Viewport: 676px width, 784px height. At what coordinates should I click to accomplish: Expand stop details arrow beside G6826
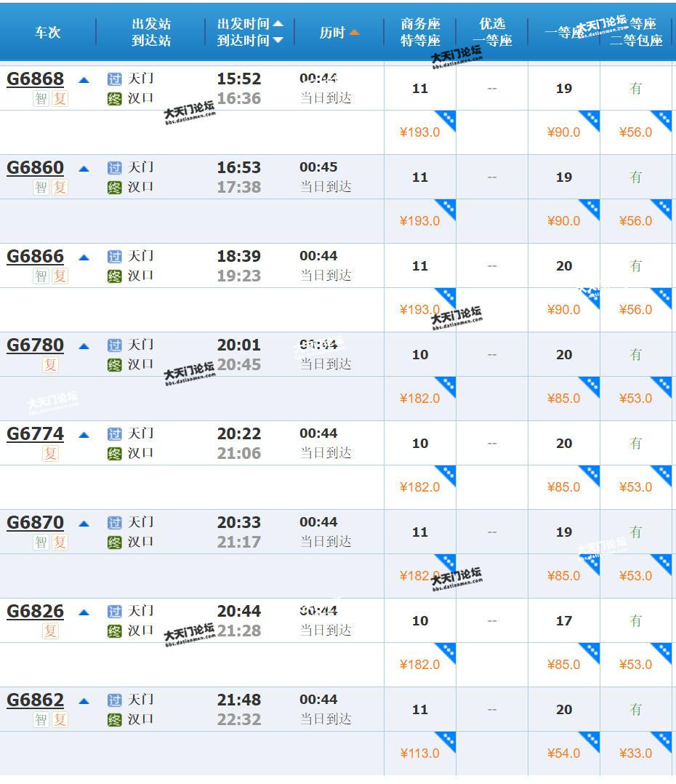click(84, 612)
